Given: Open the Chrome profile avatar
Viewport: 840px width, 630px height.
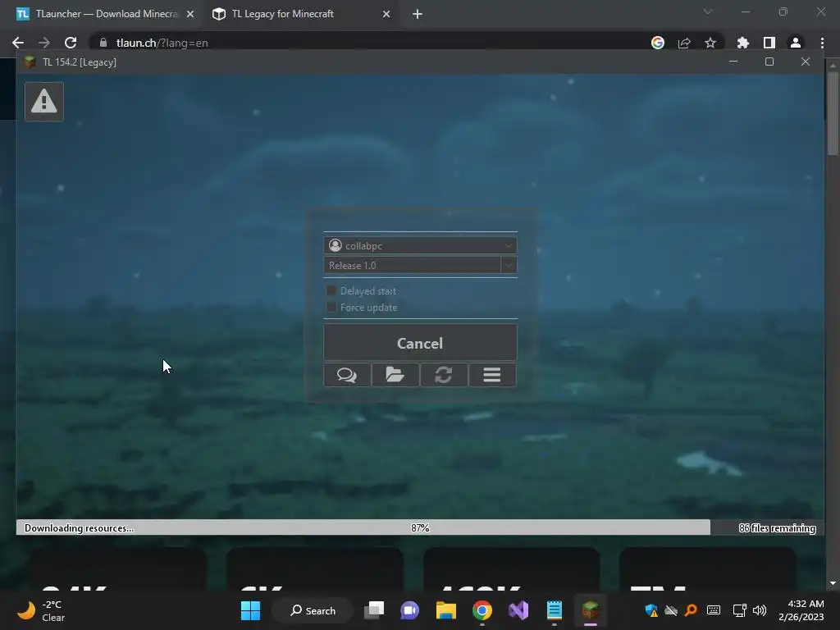Looking at the screenshot, I should [796, 43].
